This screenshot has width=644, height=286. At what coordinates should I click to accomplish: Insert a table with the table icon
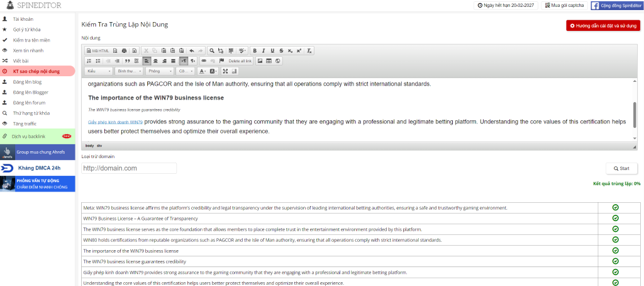click(x=269, y=61)
